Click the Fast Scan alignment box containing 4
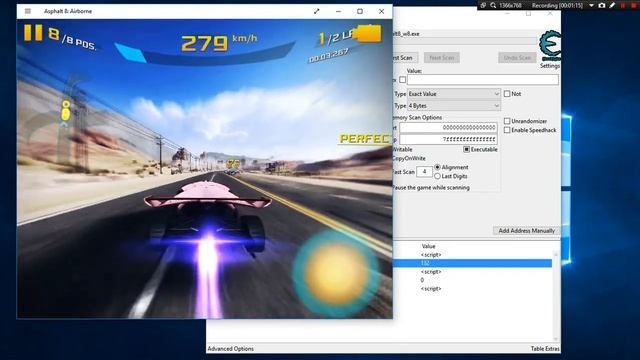640x360 pixels. pos(424,172)
